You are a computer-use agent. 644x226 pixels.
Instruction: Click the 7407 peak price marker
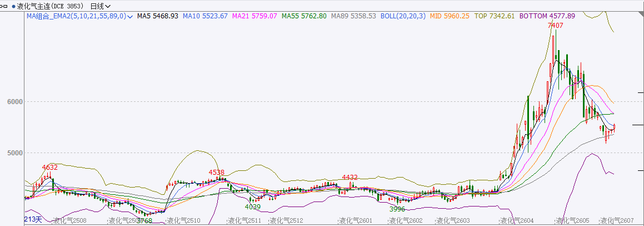(555, 26)
